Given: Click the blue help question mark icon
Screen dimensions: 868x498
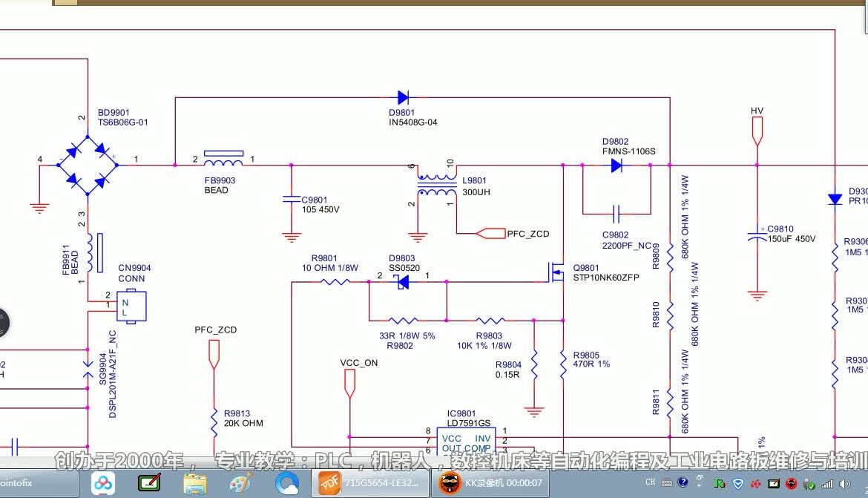Looking at the screenshot, I should tap(683, 482).
